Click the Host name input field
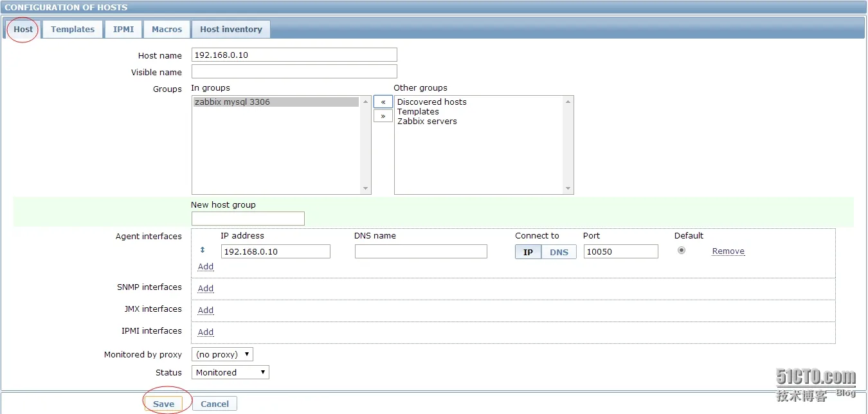 294,55
